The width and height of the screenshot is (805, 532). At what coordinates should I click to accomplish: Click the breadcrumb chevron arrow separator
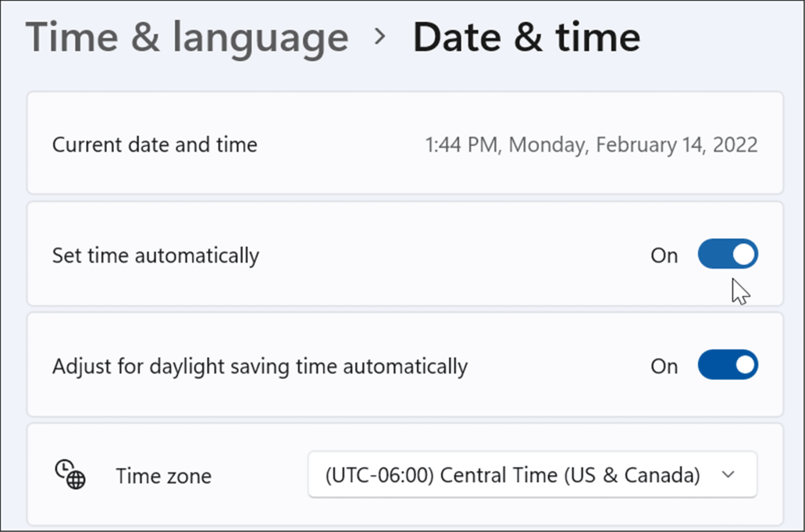379,37
